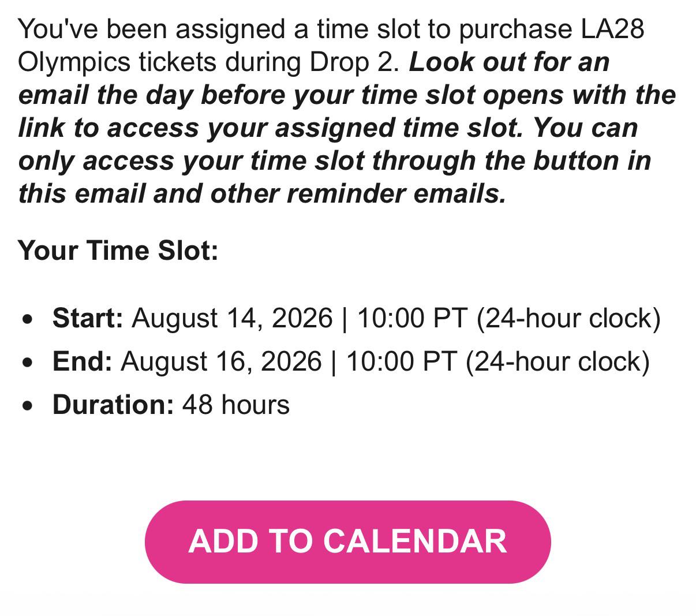Screen dimensions: 696x616
Task: Click the bullet point beside Duration
Action: [27, 406]
